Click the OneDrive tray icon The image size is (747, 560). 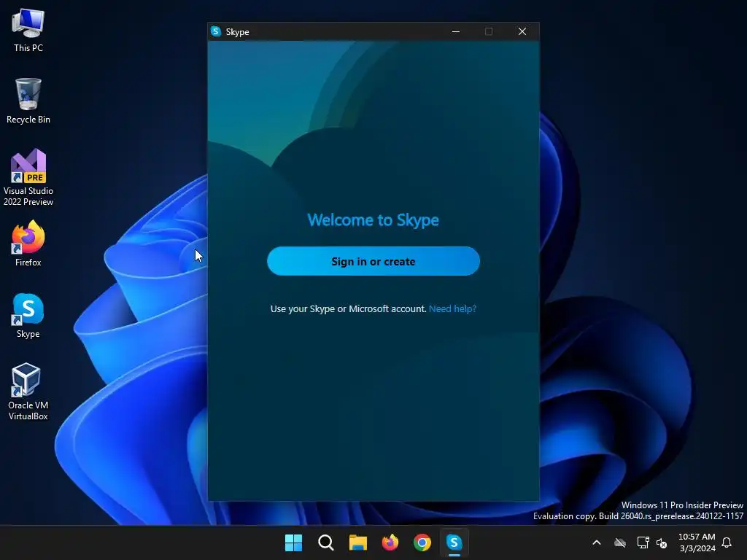coord(620,542)
